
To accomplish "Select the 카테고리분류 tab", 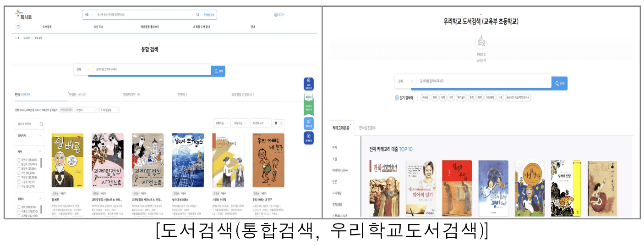I will point(341,128).
